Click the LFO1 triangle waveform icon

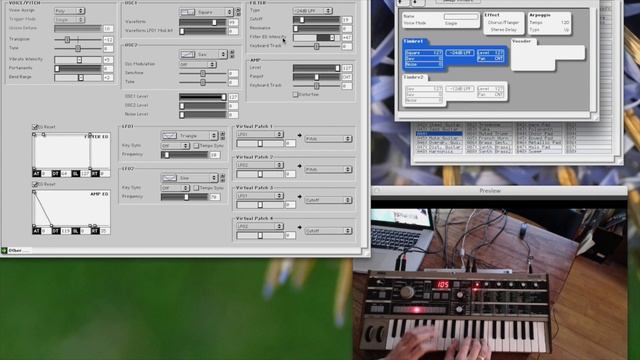click(x=169, y=135)
